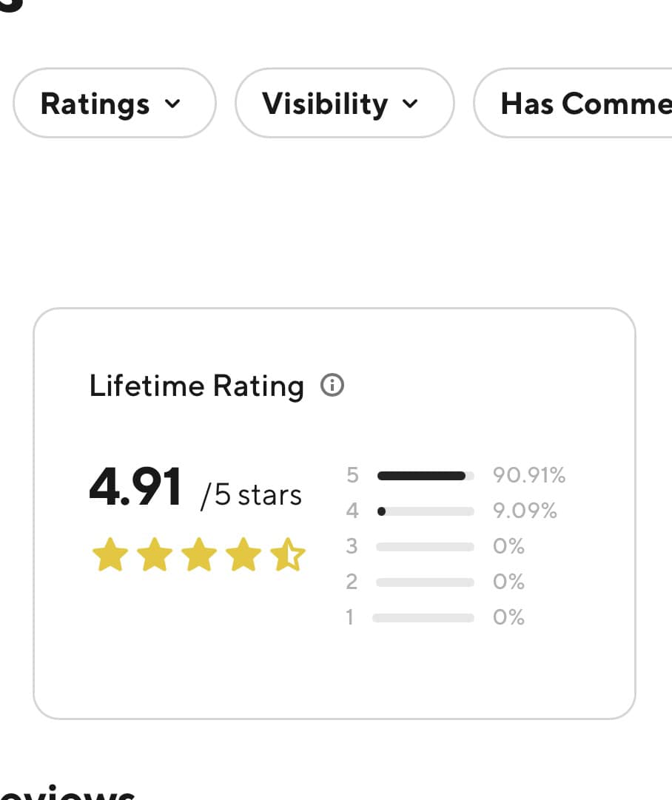Open the Ratings filter dropdown
Screen dimensions: 672x800
click(114, 103)
